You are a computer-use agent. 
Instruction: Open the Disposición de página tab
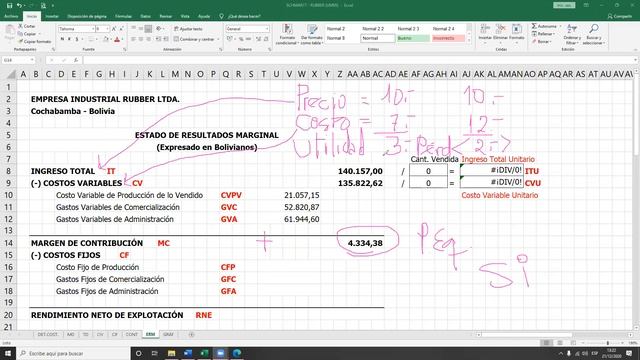87,16
